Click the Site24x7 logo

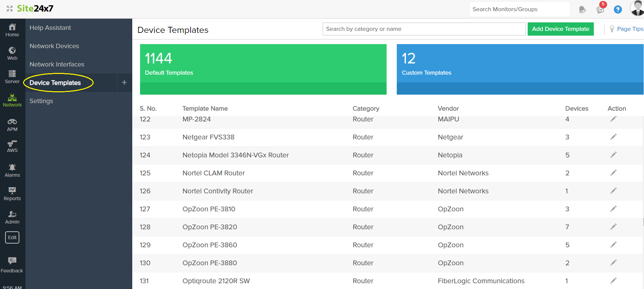[35, 8]
